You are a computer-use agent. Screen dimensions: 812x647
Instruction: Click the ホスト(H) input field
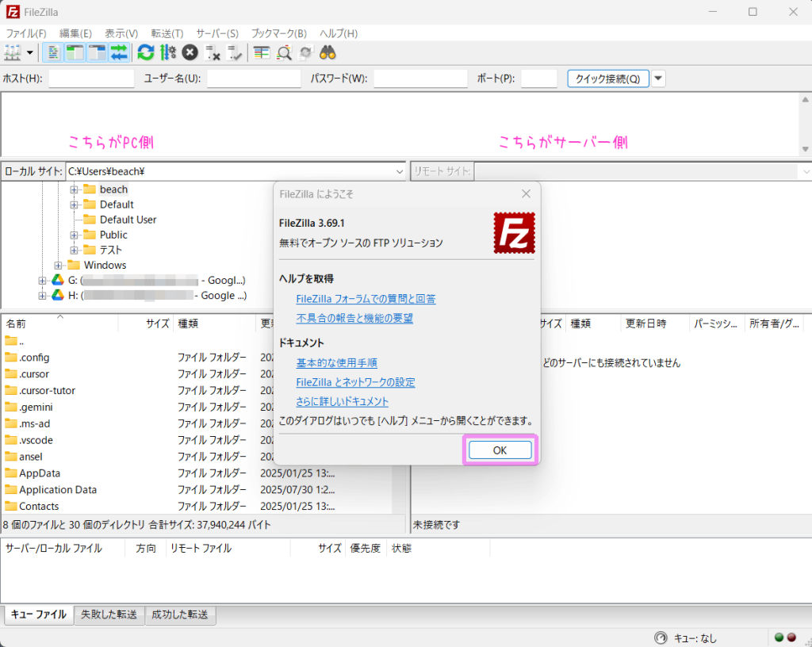tap(91, 78)
